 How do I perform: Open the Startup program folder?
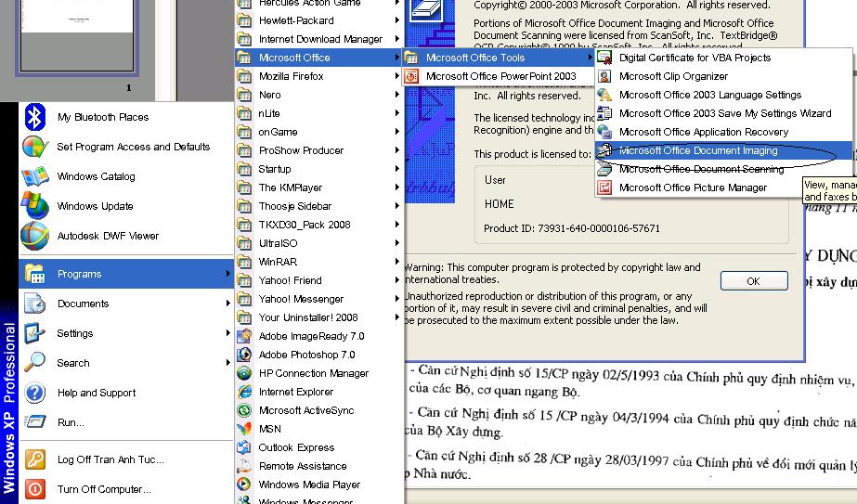point(319,169)
